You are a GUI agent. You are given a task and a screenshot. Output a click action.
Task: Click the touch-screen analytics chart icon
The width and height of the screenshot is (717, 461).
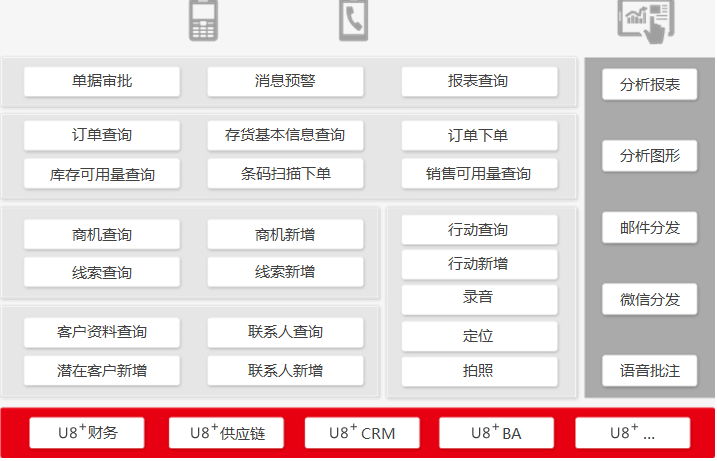click(645, 21)
